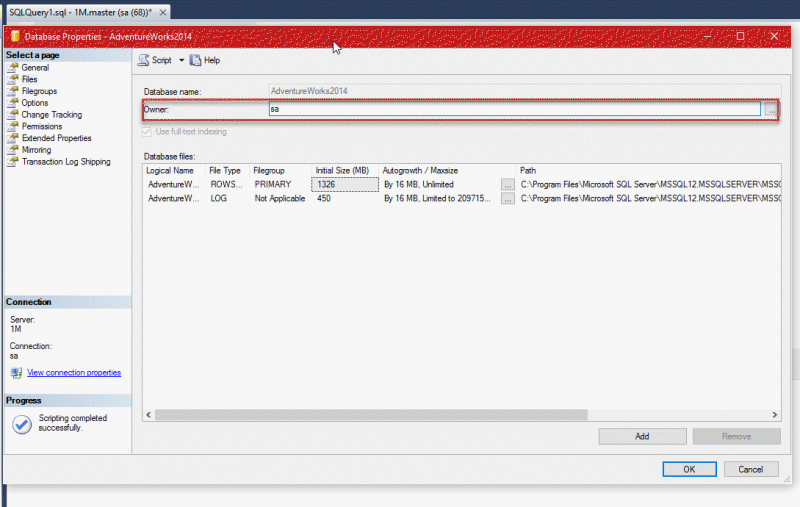The height and width of the screenshot is (507, 800).
Task: Click the Change Tracking page icon
Action: [13, 115]
